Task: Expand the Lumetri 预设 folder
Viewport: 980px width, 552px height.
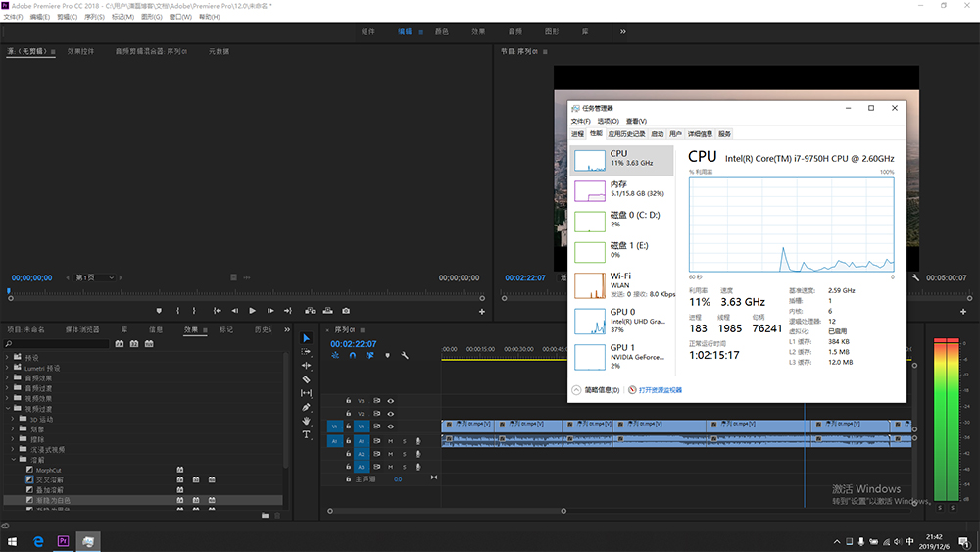Action: pyautogui.click(x=8, y=368)
